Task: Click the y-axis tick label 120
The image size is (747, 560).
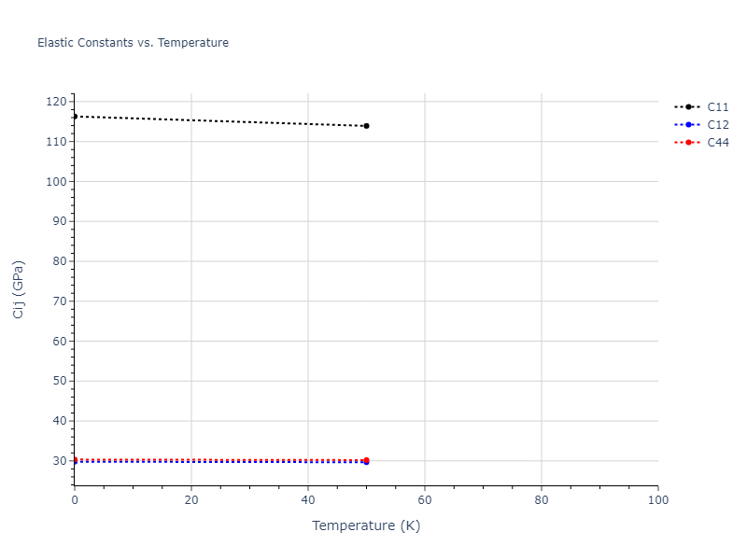Action: pos(57,102)
